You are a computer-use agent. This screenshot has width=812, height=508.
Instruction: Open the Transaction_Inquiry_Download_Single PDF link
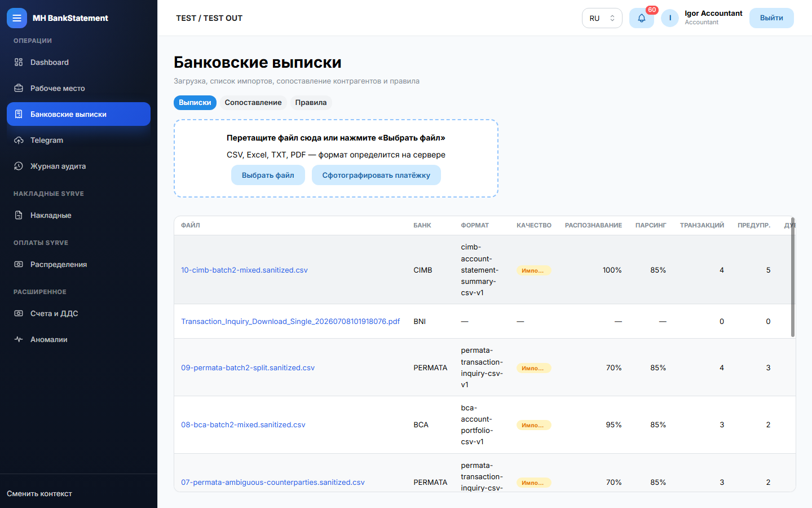[290, 322]
